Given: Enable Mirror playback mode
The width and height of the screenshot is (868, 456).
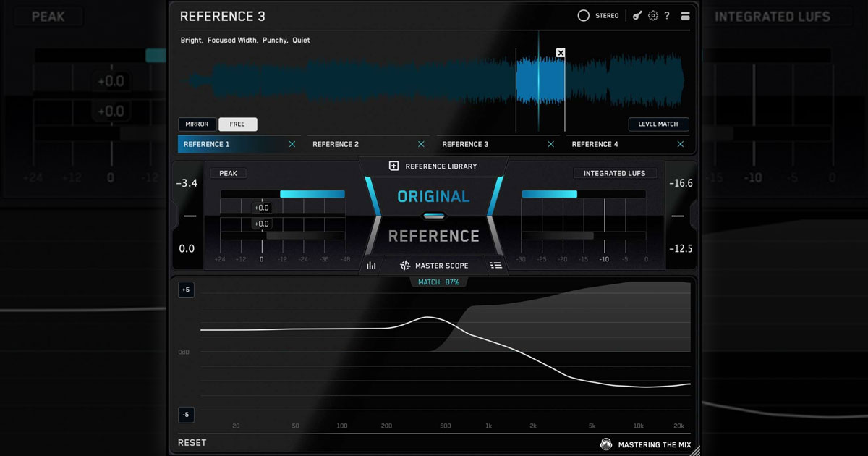Looking at the screenshot, I should (197, 124).
